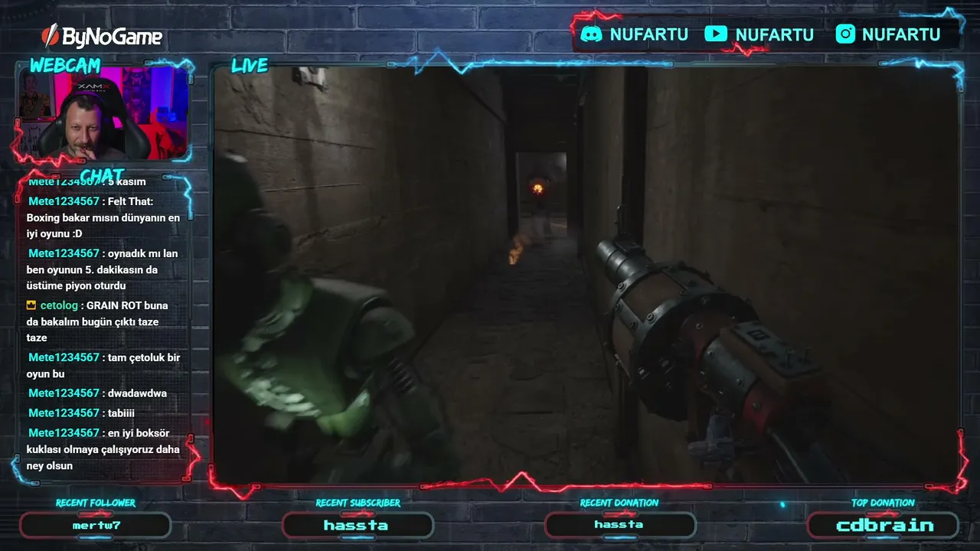The width and height of the screenshot is (980, 551).
Task: Click the RECENT FOLLOWER label
Action: tap(96, 503)
